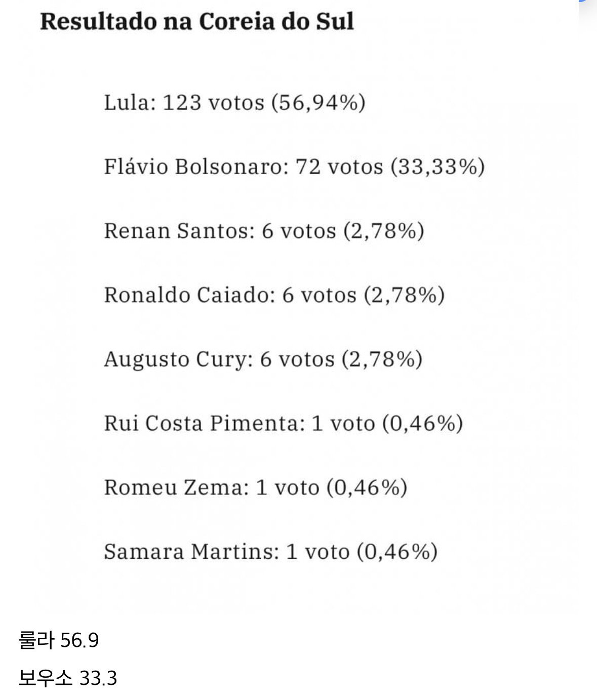
Task: Click the Romeu Zema result line
Action: [256, 487]
